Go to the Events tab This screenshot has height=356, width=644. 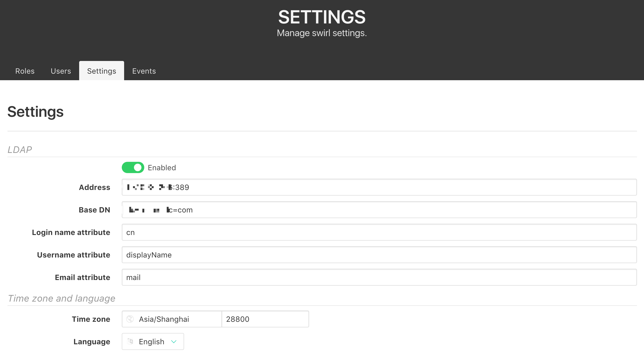coord(144,71)
